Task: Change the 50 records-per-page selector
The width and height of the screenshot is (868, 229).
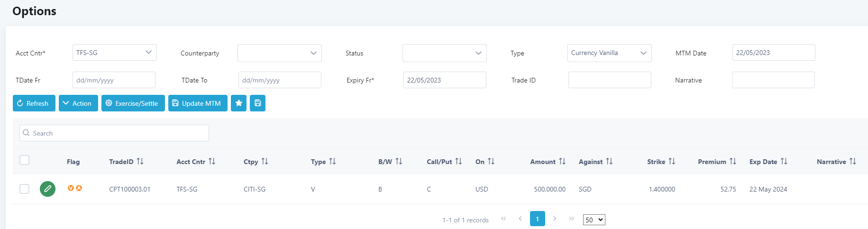Action: [594, 220]
